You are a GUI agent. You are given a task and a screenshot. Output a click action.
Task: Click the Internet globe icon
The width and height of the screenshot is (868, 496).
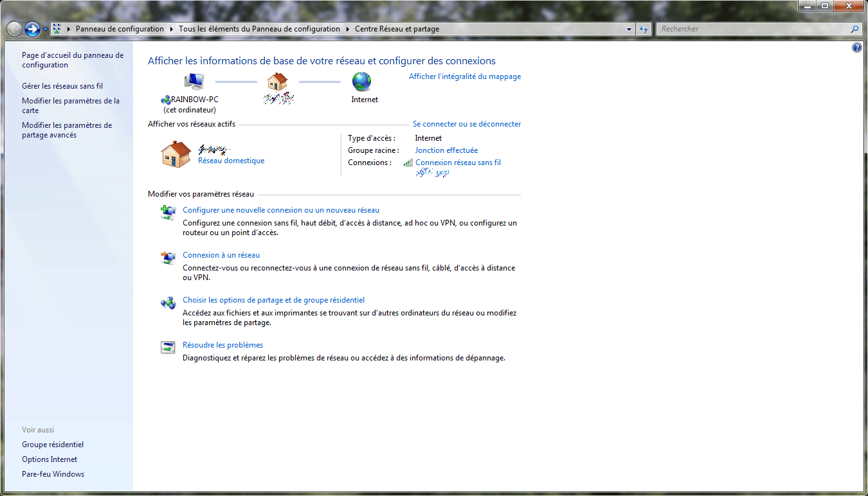(362, 82)
